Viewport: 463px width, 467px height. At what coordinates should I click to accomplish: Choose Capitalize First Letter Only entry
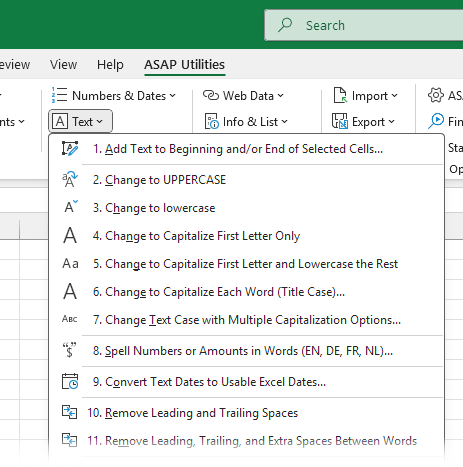[x=247, y=236]
